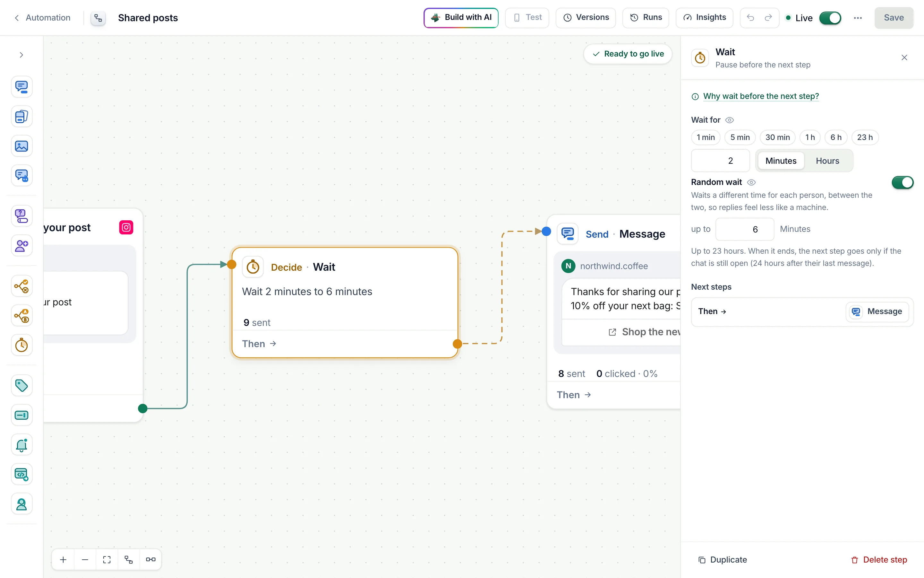Open Why wait before the next step link

pyautogui.click(x=761, y=96)
